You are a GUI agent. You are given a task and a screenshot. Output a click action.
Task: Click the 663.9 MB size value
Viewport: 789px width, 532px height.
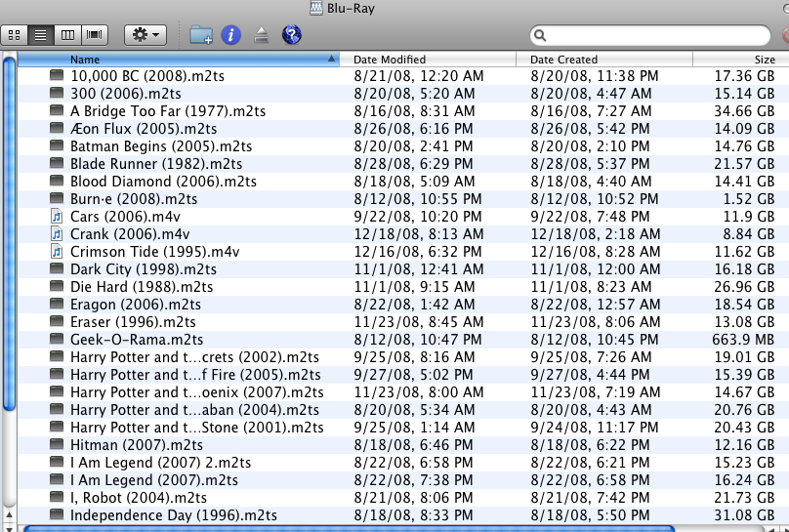point(743,340)
